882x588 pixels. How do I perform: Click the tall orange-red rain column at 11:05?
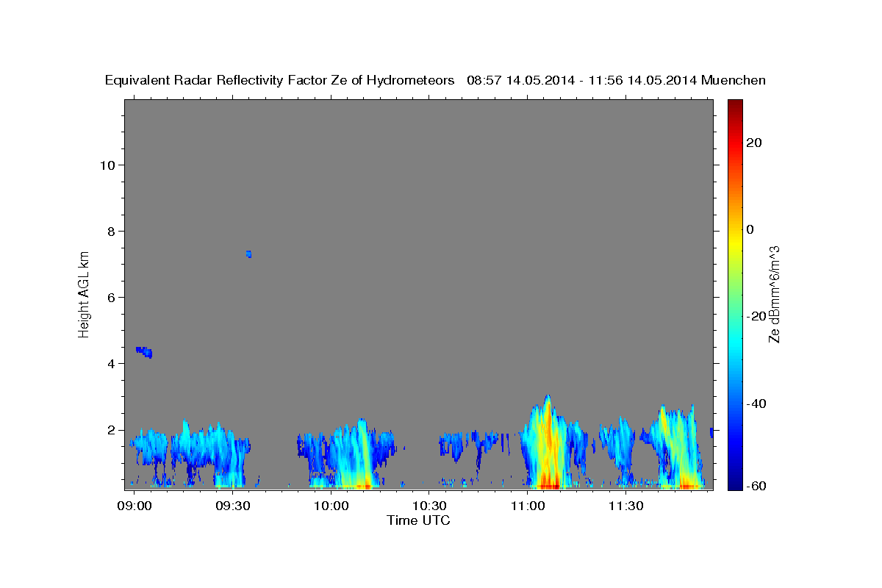547,445
